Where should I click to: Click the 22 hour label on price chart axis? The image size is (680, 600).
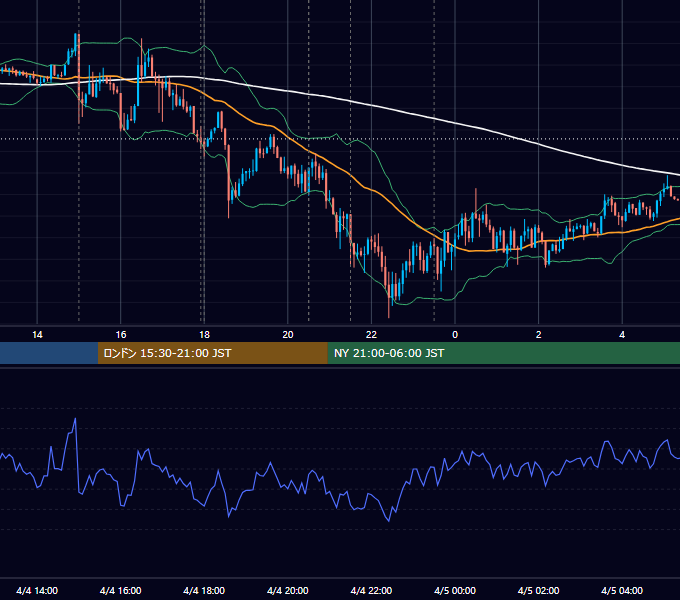point(371,335)
